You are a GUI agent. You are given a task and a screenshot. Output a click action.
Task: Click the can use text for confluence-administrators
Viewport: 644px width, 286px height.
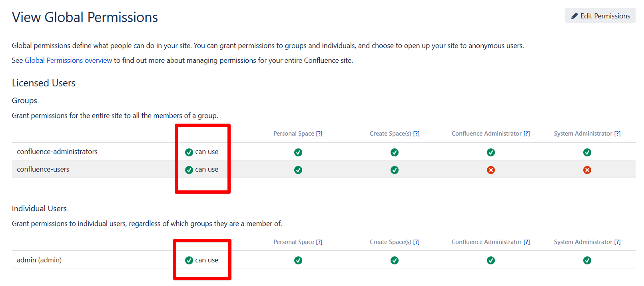coord(207,152)
